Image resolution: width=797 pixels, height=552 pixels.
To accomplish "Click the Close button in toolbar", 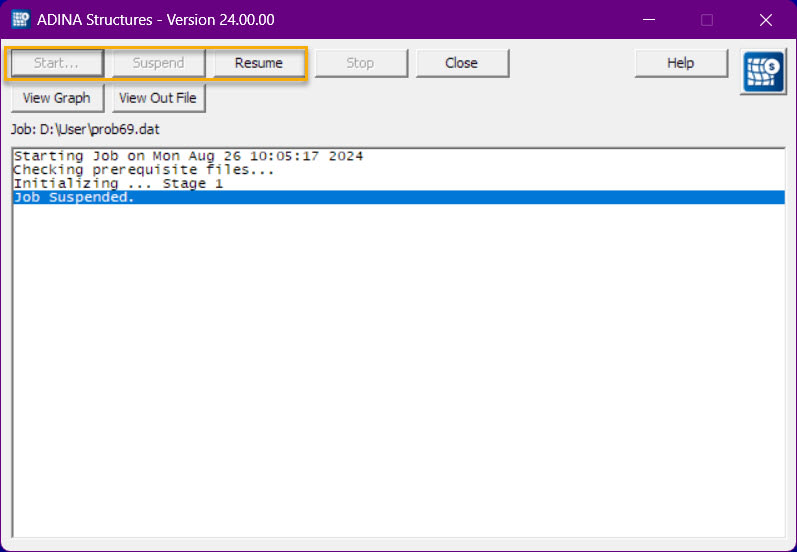I will pos(462,63).
